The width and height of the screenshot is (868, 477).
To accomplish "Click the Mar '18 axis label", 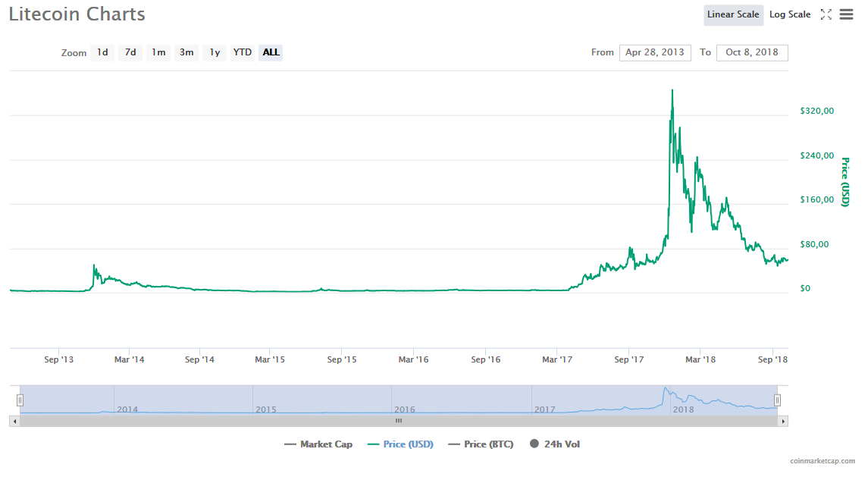I will point(700,359).
